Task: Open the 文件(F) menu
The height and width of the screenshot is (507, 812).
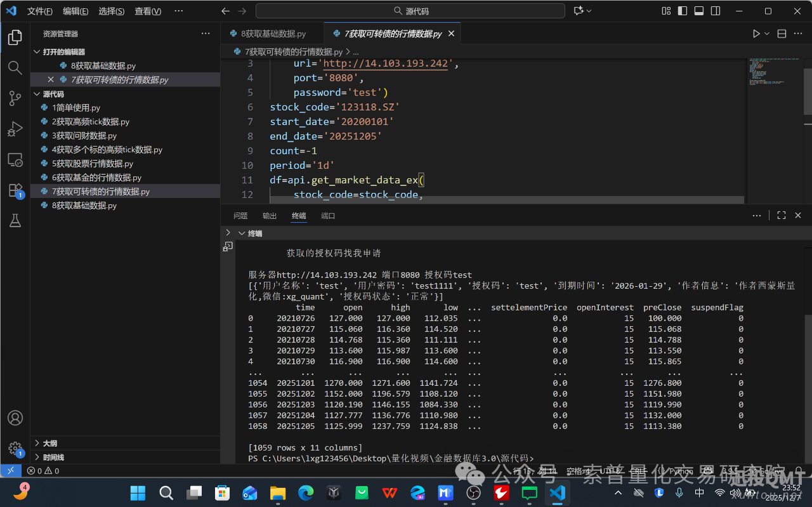Action: pyautogui.click(x=40, y=11)
